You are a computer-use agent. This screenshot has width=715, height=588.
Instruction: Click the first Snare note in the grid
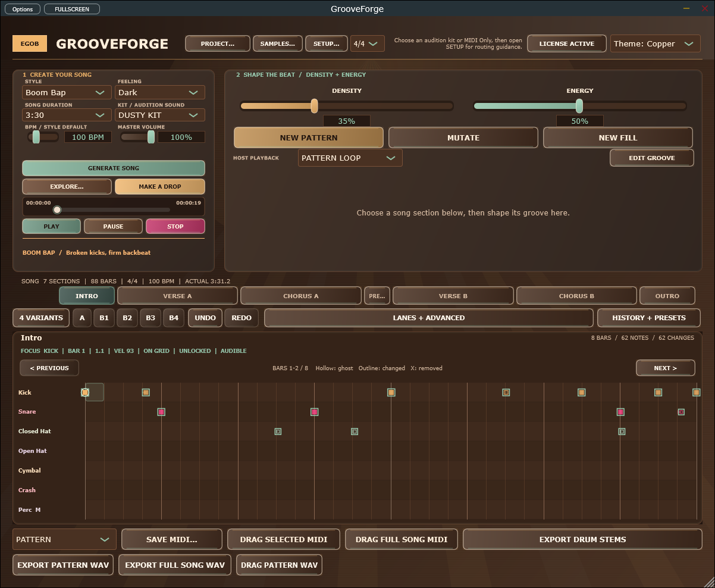(x=161, y=412)
